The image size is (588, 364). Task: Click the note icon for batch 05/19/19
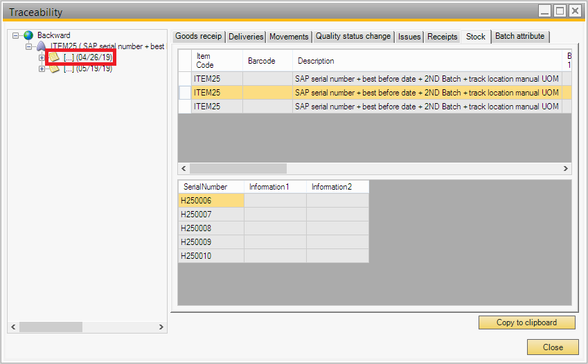point(54,69)
